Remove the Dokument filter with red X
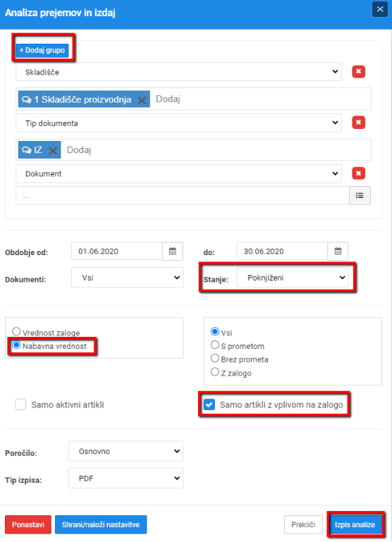This screenshot has height=542, width=392. tap(358, 173)
